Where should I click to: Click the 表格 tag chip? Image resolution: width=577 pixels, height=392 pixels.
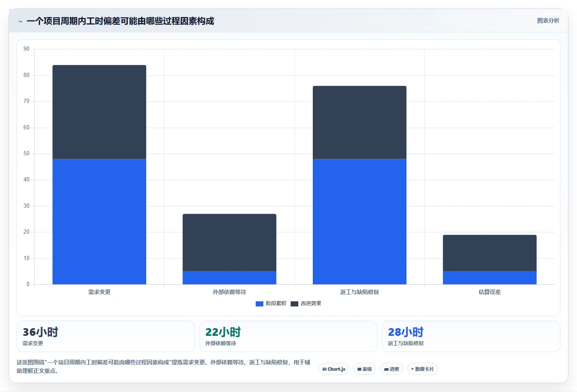click(364, 369)
